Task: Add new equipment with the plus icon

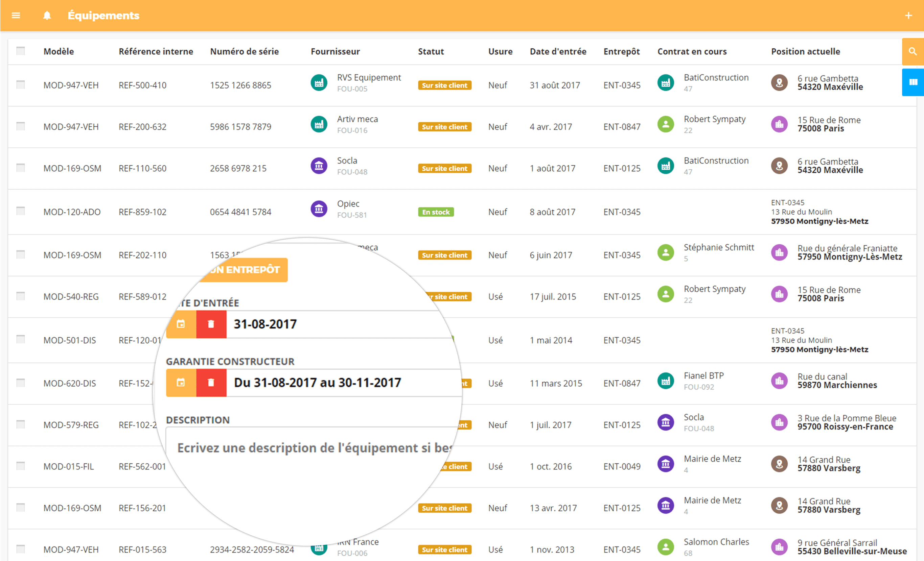Action: tap(908, 15)
